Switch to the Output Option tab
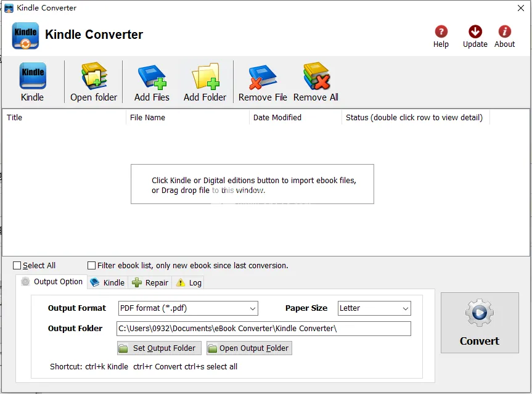Viewport: 532px width, 394px height. click(52, 282)
